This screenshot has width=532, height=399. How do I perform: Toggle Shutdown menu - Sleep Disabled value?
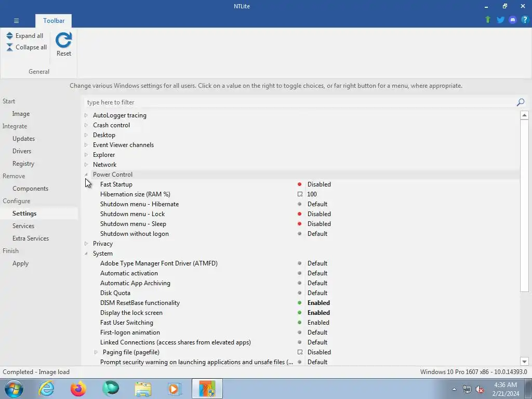pyautogui.click(x=319, y=224)
